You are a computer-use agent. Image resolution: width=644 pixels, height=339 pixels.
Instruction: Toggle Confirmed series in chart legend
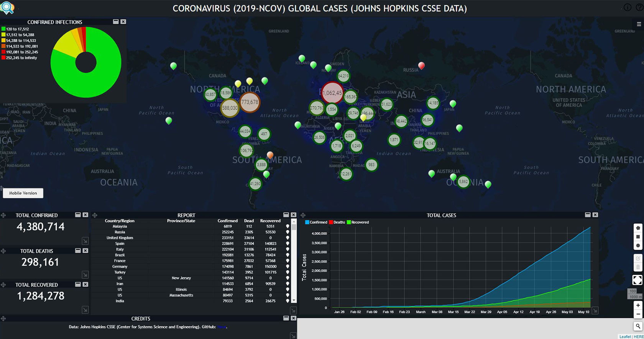316,222
